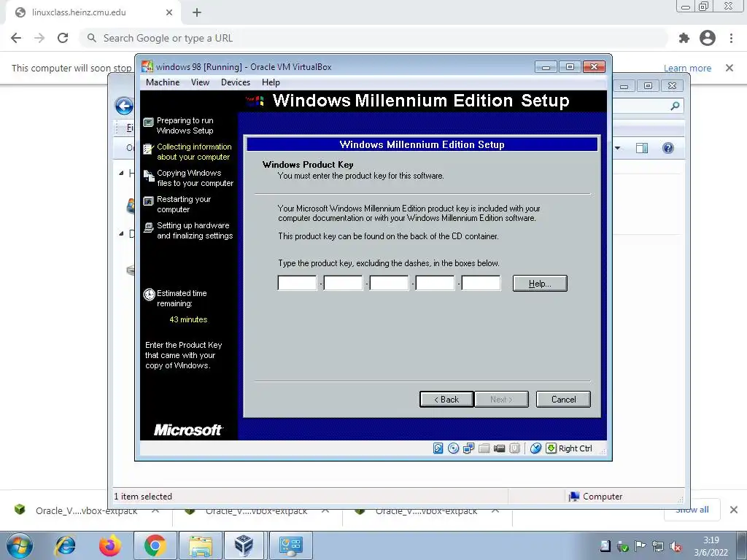Image resolution: width=747 pixels, height=560 pixels.
Task: Open the Windows Start orb
Action: pos(20,545)
